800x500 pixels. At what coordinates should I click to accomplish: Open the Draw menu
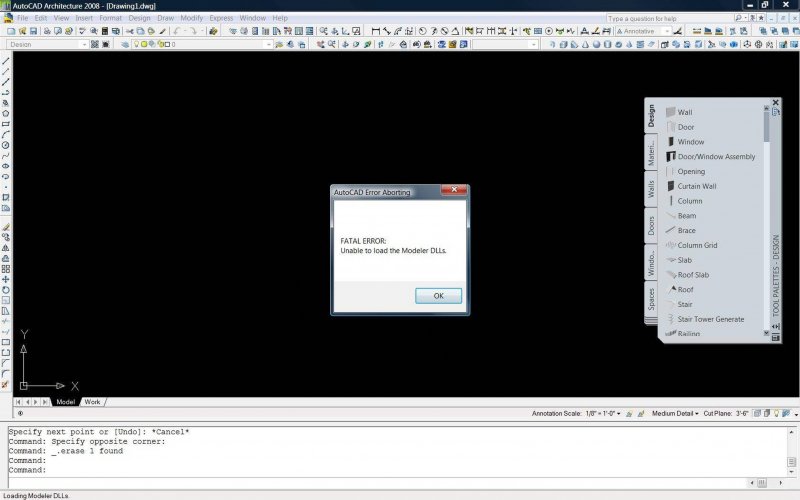(x=165, y=18)
